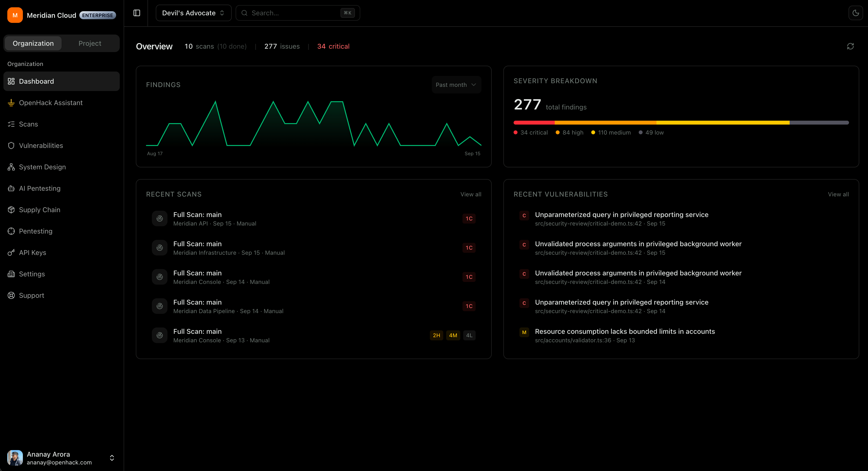Open Vulnerabilities shield item
This screenshot has width=868, height=471.
pos(61,145)
